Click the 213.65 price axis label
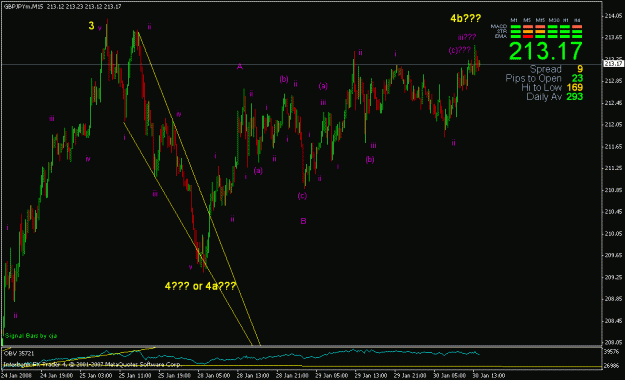625x380 pixels. [613, 37]
